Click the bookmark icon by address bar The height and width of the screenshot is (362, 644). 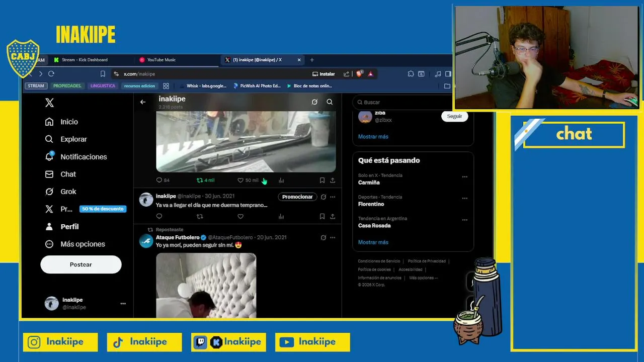click(x=103, y=74)
